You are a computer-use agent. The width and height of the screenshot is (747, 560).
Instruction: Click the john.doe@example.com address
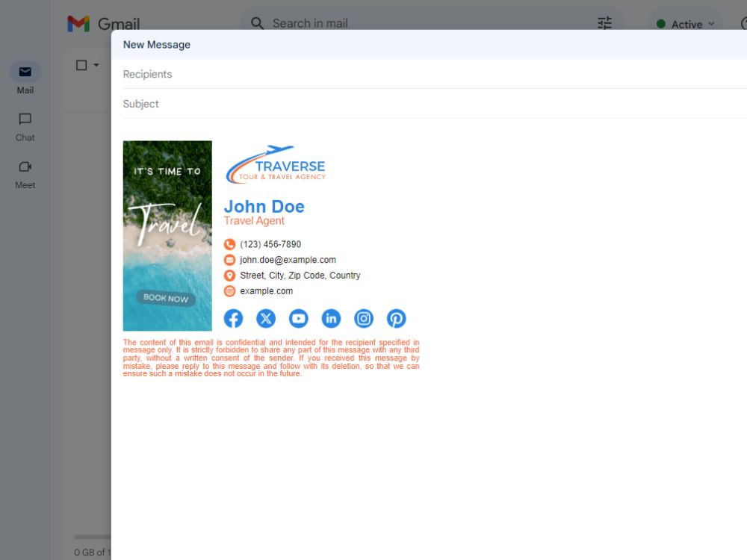(x=288, y=260)
